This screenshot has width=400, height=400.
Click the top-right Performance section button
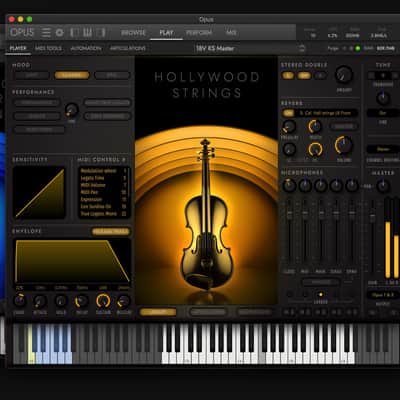107,103
